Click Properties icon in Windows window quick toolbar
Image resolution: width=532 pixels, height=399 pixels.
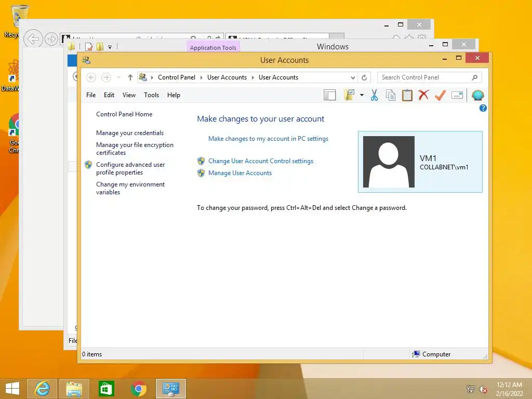(89, 47)
